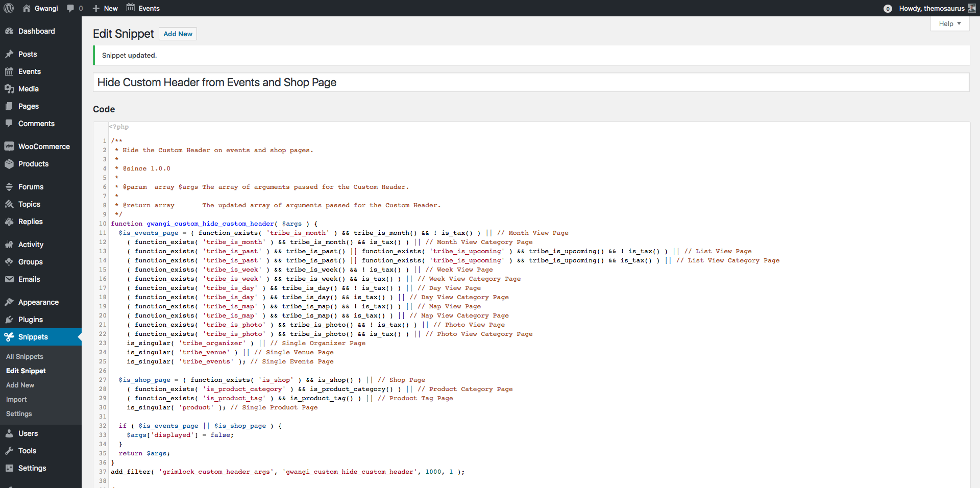Click the Replies icon in sidebar
Viewport: 980px width, 488px height.
click(9, 222)
